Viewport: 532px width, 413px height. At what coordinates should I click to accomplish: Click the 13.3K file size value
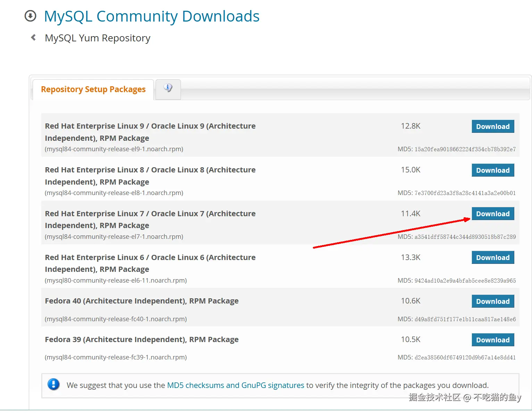(x=411, y=257)
